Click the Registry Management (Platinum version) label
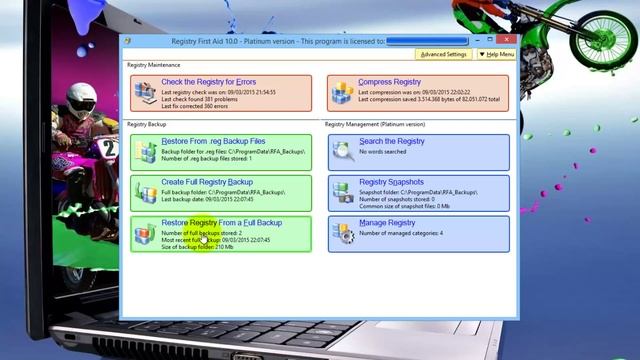The width and height of the screenshot is (640, 360). 375,124
